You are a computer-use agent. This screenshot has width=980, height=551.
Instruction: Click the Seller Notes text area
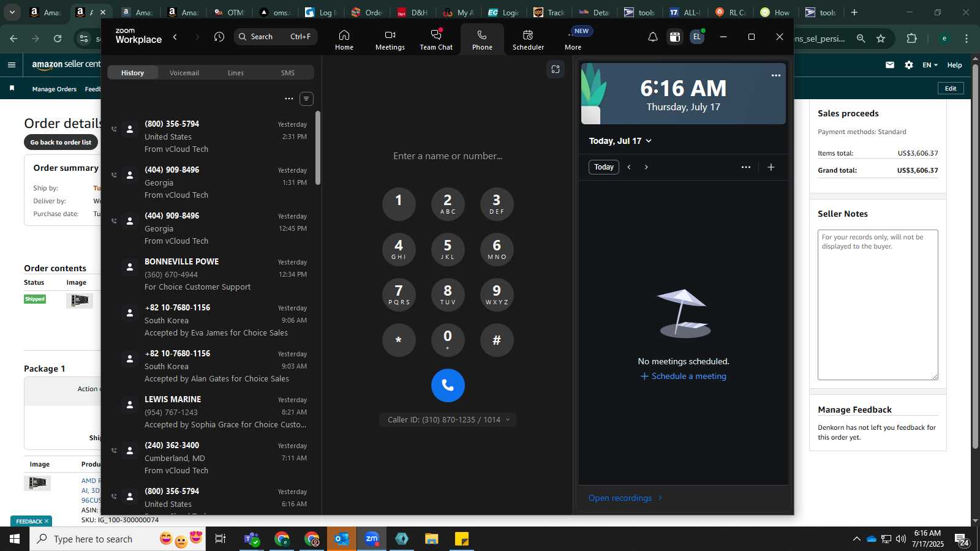pyautogui.click(x=878, y=305)
